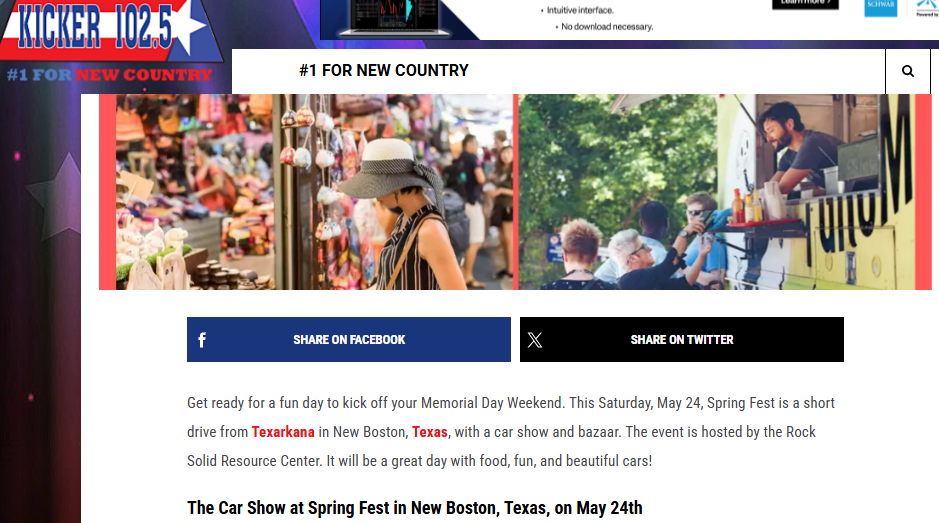The height and width of the screenshot is (523, 939).
Task: Click the food truck photo
Action: pyautogui.click(x=725, y=191)
